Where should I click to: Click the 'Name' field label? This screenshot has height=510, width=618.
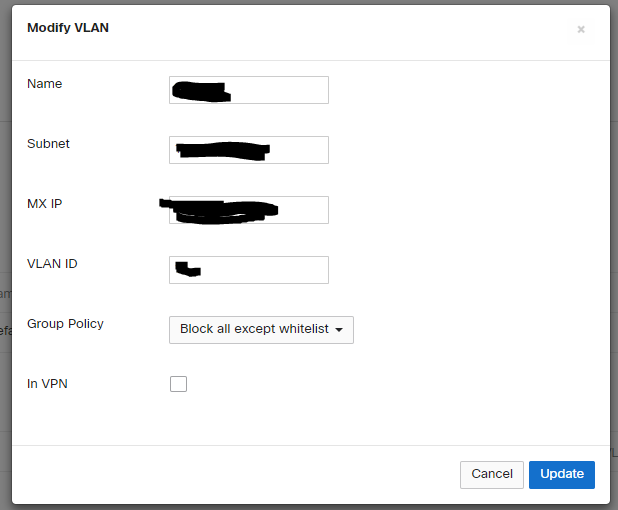tap(45, 84)
